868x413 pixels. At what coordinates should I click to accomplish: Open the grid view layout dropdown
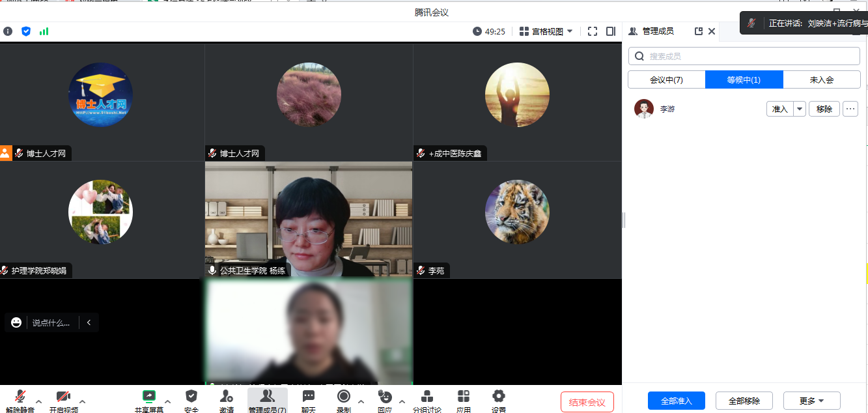coord(546,31)
